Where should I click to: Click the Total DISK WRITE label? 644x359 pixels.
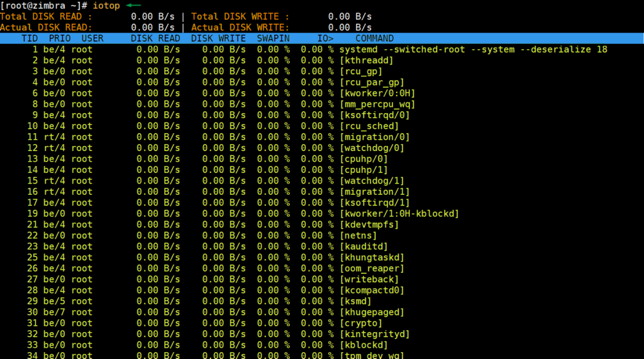tap(240, 16)
